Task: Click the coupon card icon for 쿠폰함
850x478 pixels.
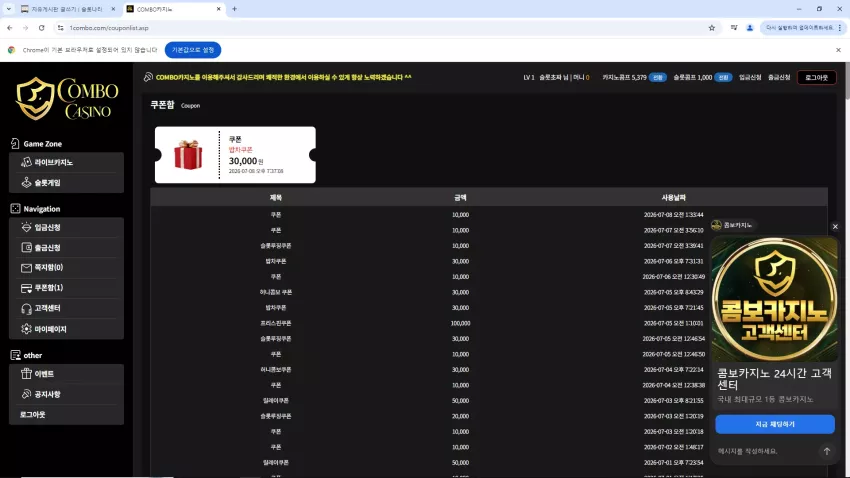Action: coord(26,288)
